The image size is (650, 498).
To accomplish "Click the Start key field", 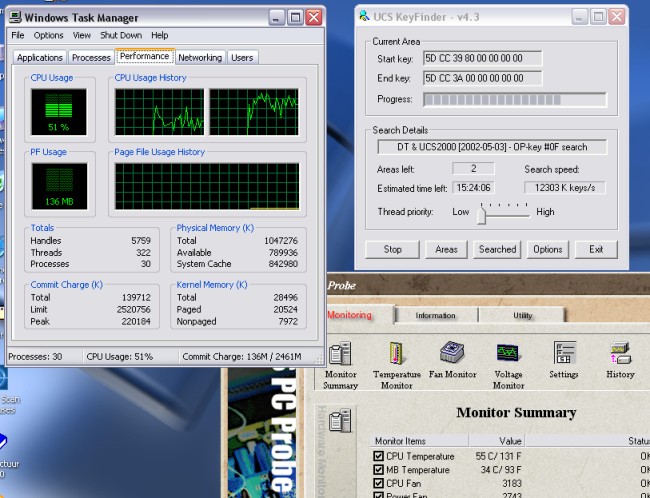I will [483, 58].
